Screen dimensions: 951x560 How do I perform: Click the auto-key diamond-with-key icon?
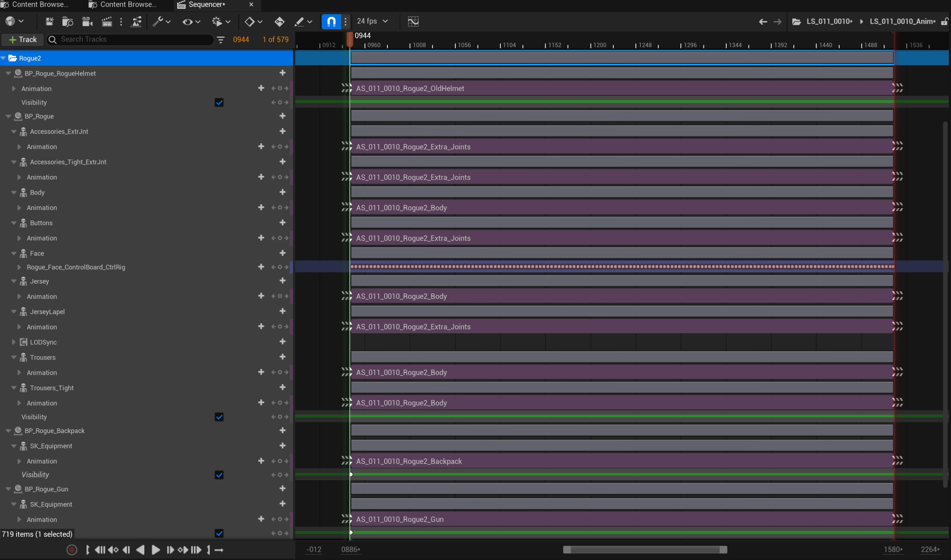(x=279, y=22)
